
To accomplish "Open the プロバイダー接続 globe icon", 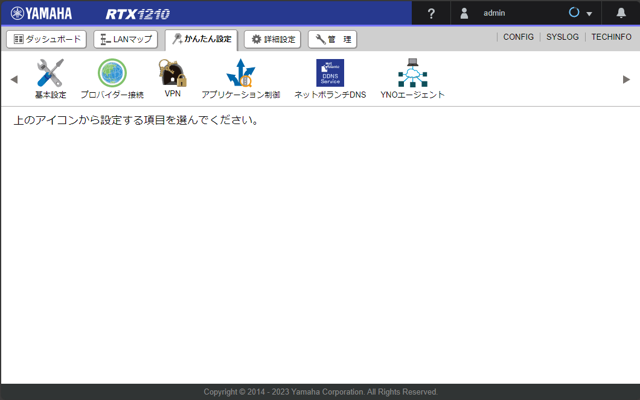I will coord(112,73).
